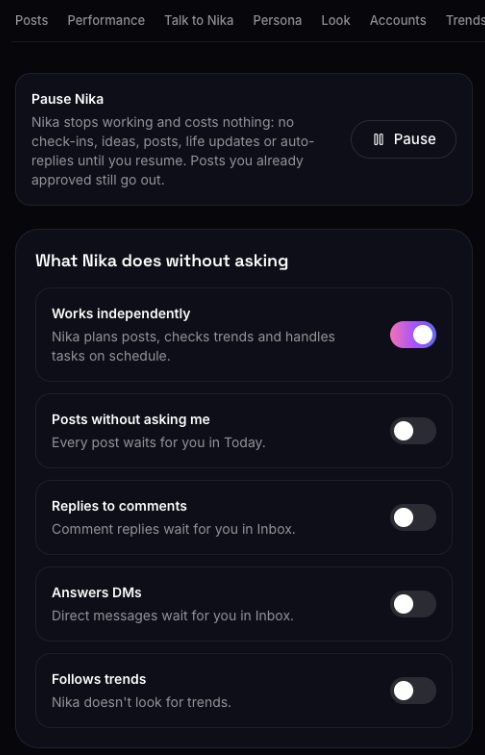Select the Follows trends setting row
Image resolution: width=485 pixels, height=755 pixels.
tap(244, 690)
